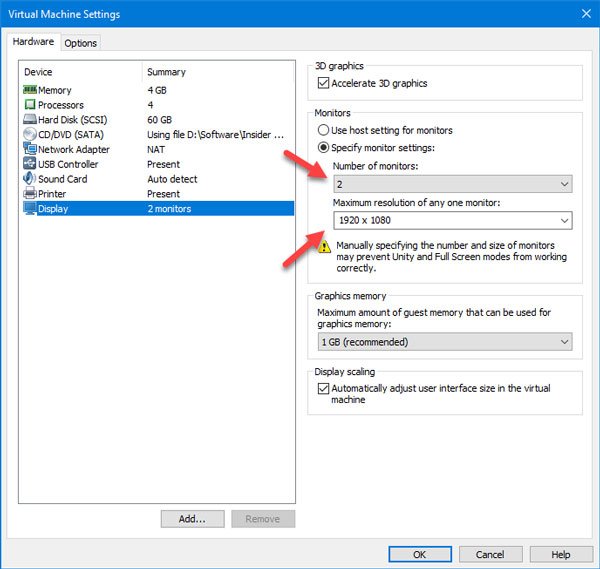Click the greyed-out Remove button
This screenshot has width=600, height=569.
pyautogui.click(x=263, y=519)
